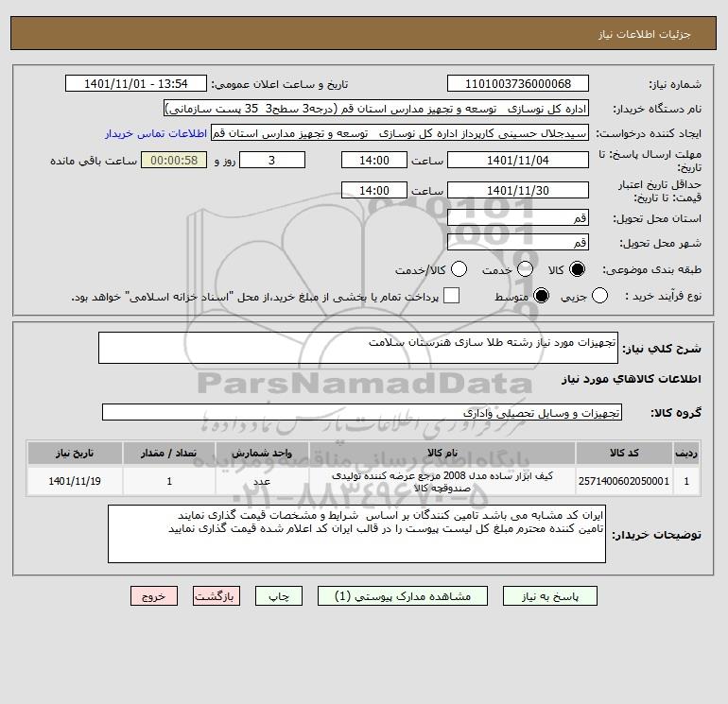Click the طبقه بندی موضوعی label
Screen dimensions: 728x704
651,269
